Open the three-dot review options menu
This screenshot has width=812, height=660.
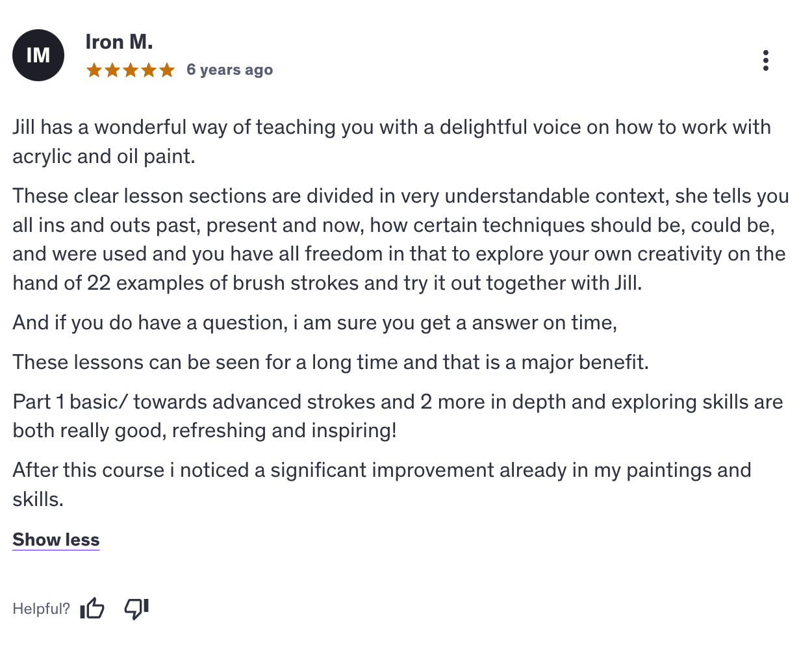tap(766, 60)
